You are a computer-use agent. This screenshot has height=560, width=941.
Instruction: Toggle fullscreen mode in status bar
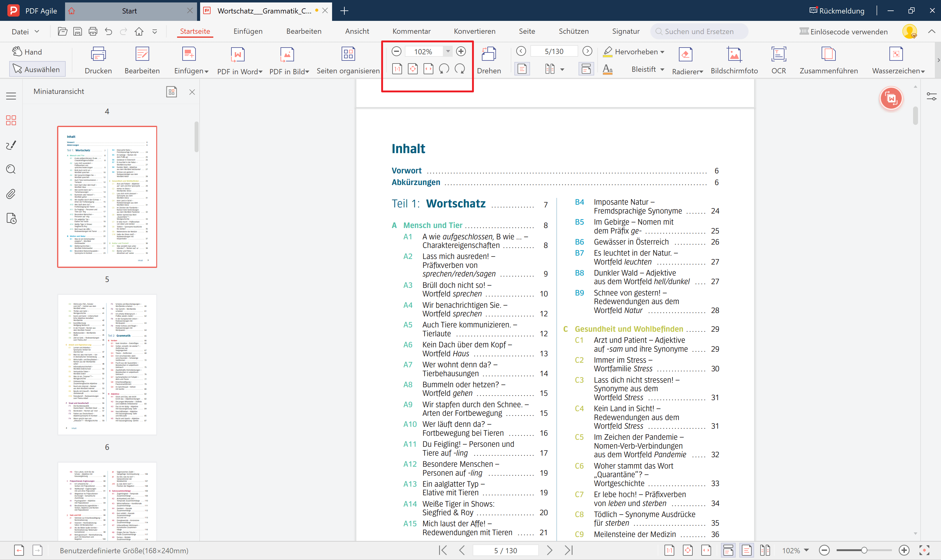click(x=924, y=550)
